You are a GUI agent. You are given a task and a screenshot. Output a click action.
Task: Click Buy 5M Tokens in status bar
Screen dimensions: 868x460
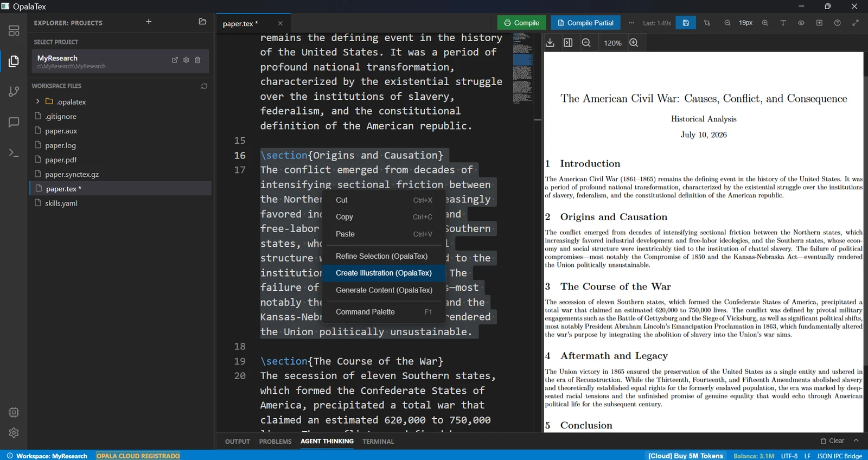pyautogui.click(x=686, y=456)
